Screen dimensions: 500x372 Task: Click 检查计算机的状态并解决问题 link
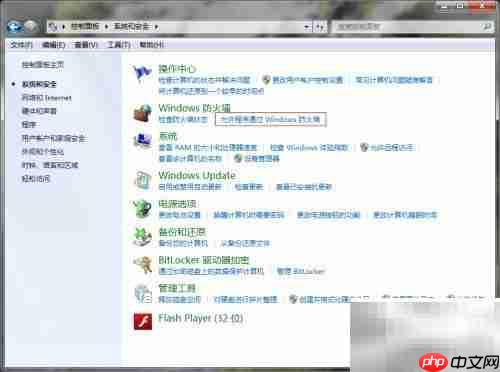coord(204,80)
